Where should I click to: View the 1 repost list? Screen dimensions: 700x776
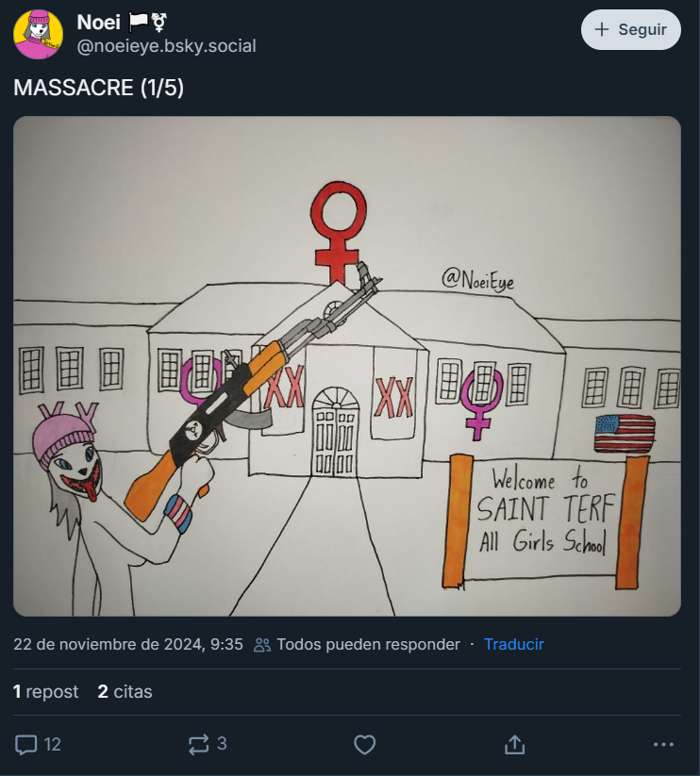click(45, 691)
